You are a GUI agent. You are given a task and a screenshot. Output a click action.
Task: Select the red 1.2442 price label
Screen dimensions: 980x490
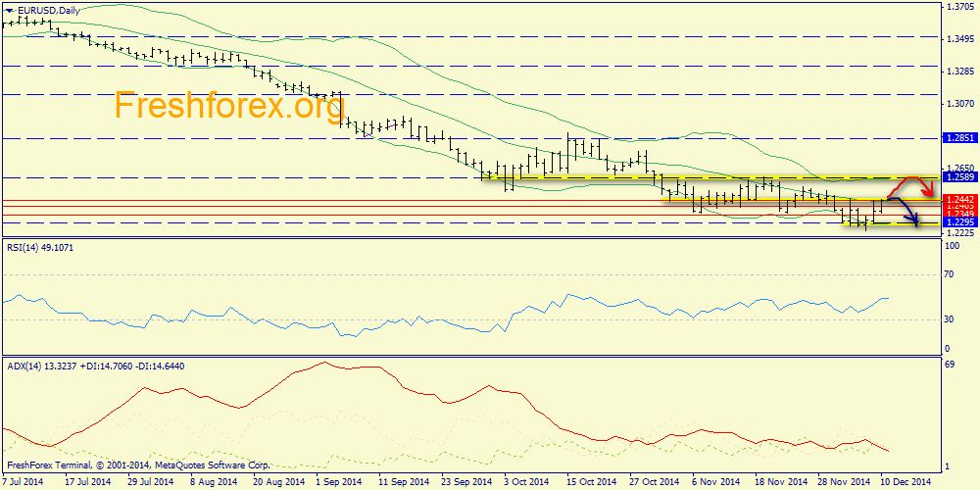coord(958,198)
